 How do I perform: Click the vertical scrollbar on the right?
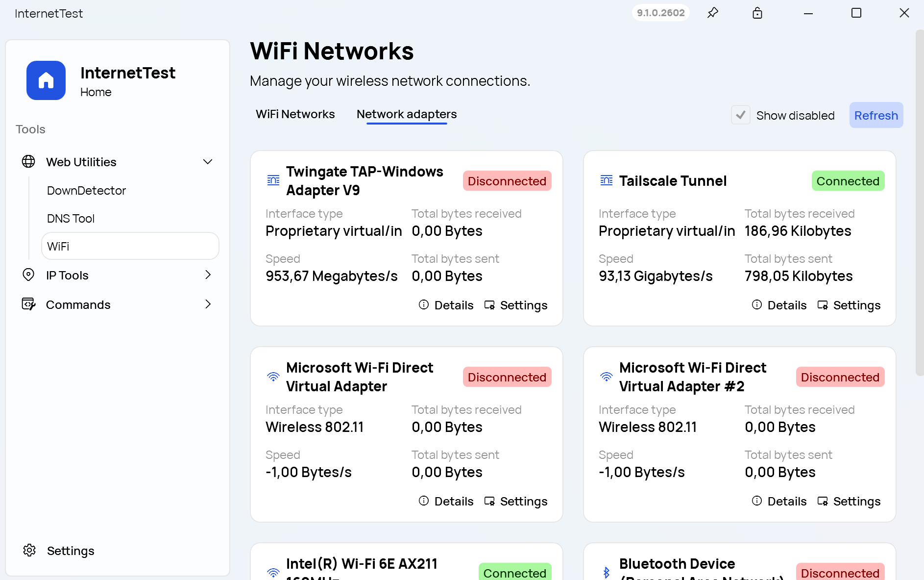pyautogui.click(x=919, y=201)
